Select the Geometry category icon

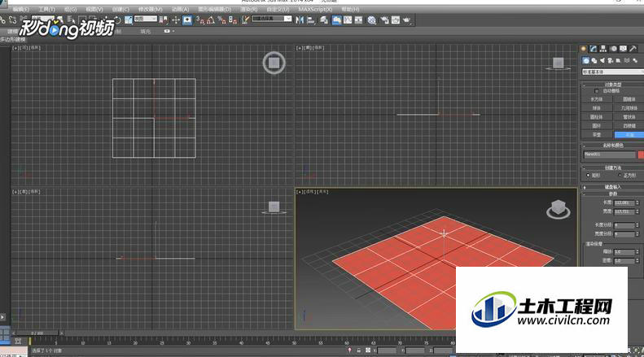pos(586,60)
